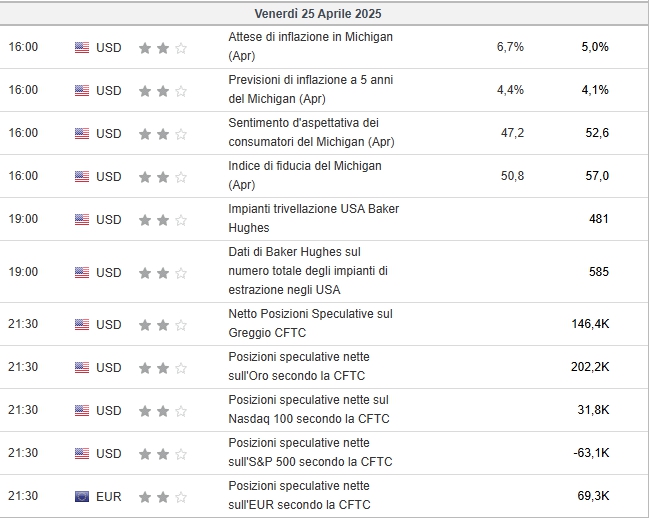Click the US flag in the S&P 500 CFTC row
This screenshot has width=649, height=522.
[82, 453]
